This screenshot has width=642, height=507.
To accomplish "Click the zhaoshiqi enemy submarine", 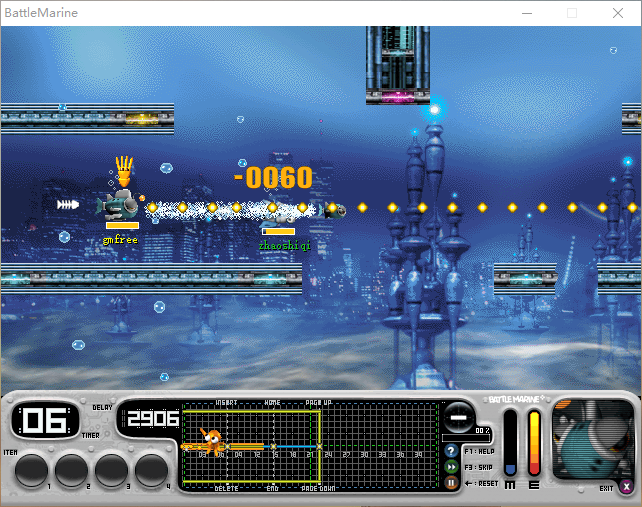I will (x=334, y=210).
